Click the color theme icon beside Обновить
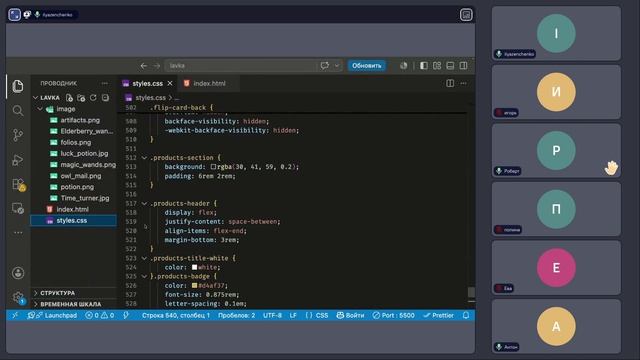The width and height of the screenshot is (640, 360). pos(404,65)
